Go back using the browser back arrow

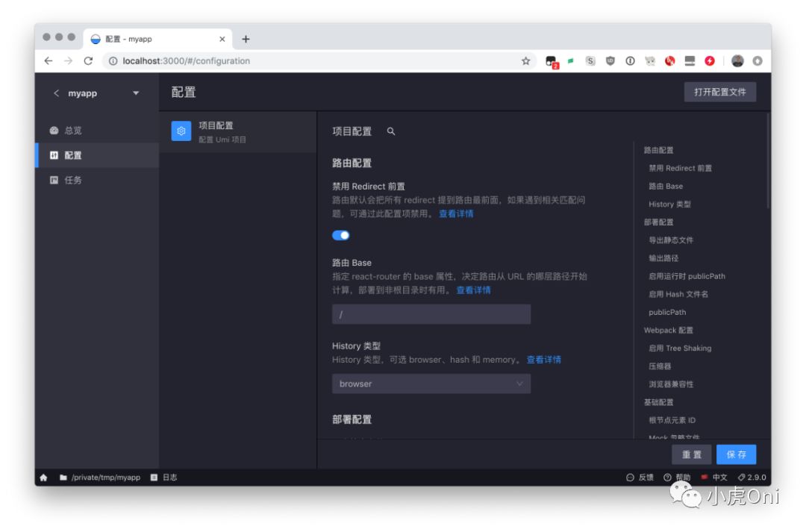[x=49, y=60]
